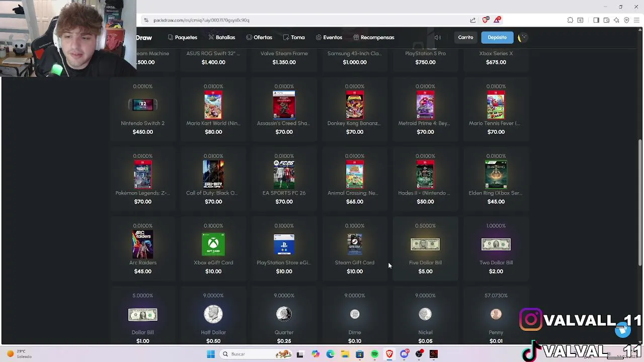Open the Brave Wallet icon
This screenshot has height=362, width=644.
pos(606,20)
